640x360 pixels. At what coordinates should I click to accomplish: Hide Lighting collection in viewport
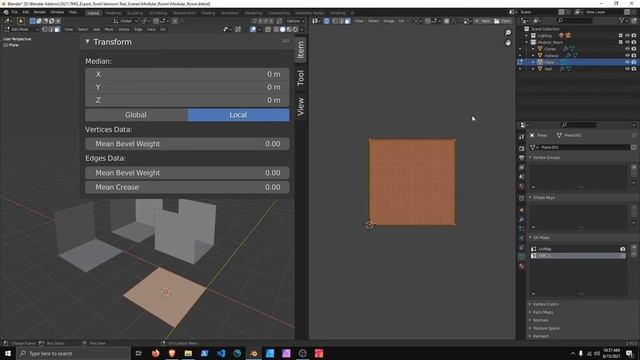coord(627,36)
